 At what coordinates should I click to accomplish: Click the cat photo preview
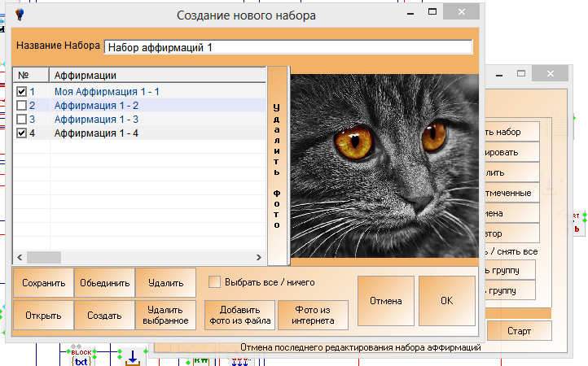[381, 166]
